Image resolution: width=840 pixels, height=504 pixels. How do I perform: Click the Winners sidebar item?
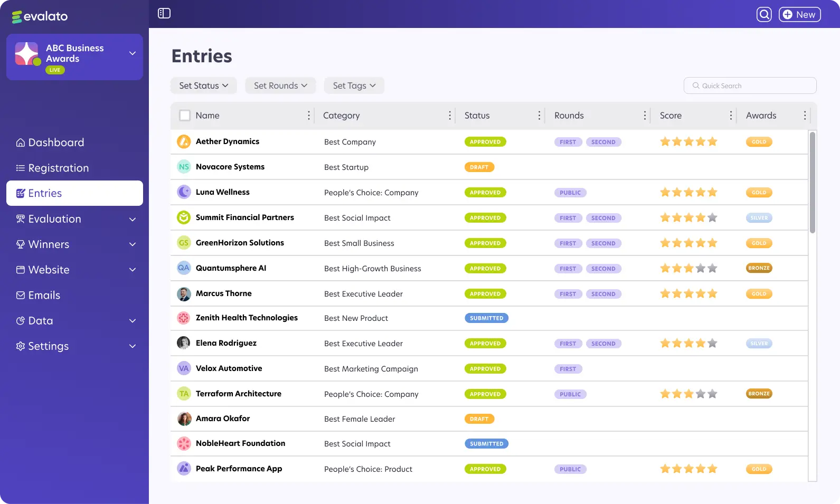click(x=43, y=244)
